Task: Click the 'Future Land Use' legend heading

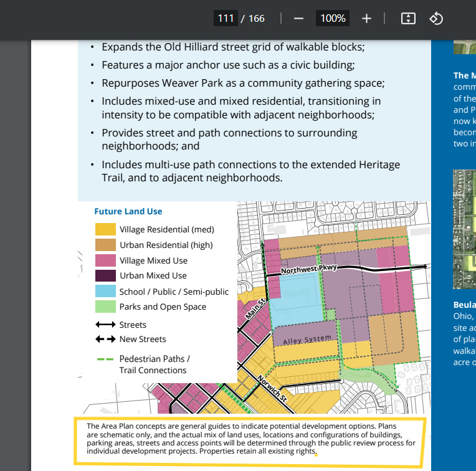Action: pos(128,211)
